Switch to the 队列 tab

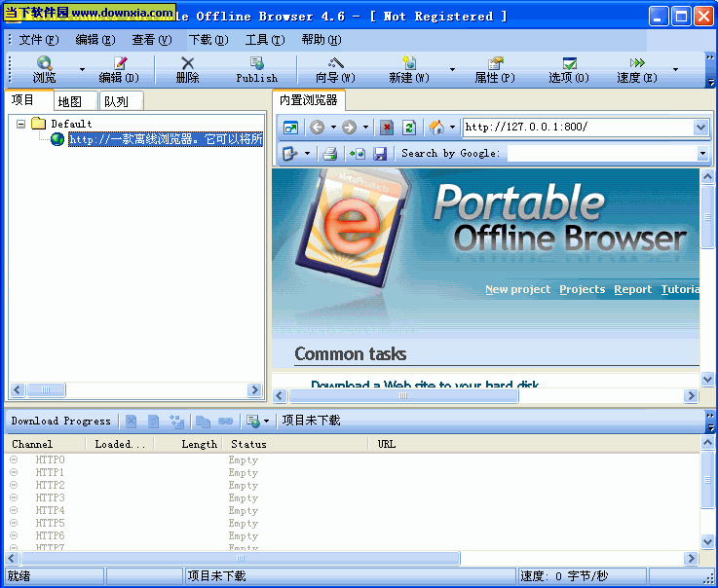click(122, 101)
